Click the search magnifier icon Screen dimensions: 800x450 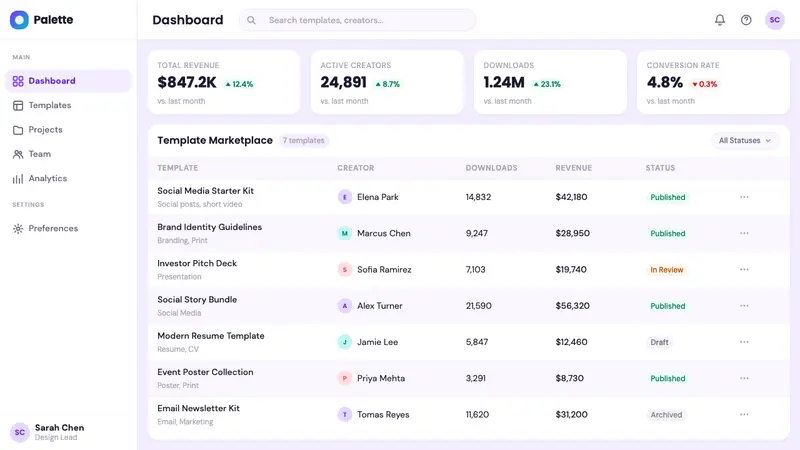click(251, 20)
